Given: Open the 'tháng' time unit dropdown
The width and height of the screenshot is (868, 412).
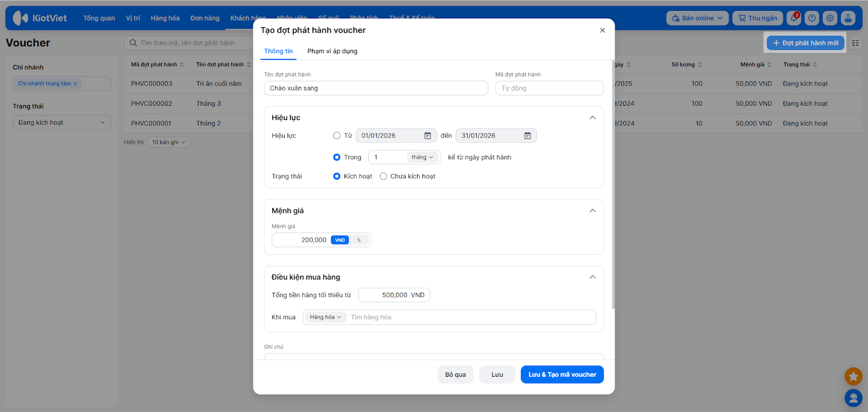Looking at the screenshot, I should pos(423,157).
